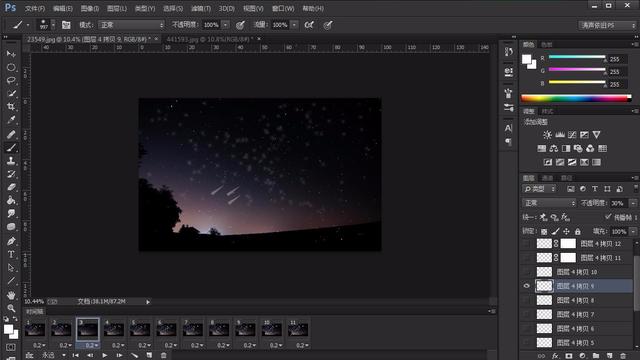640x360 pixels.
Task: Click the tween frames icon
Action: point(134,356)
